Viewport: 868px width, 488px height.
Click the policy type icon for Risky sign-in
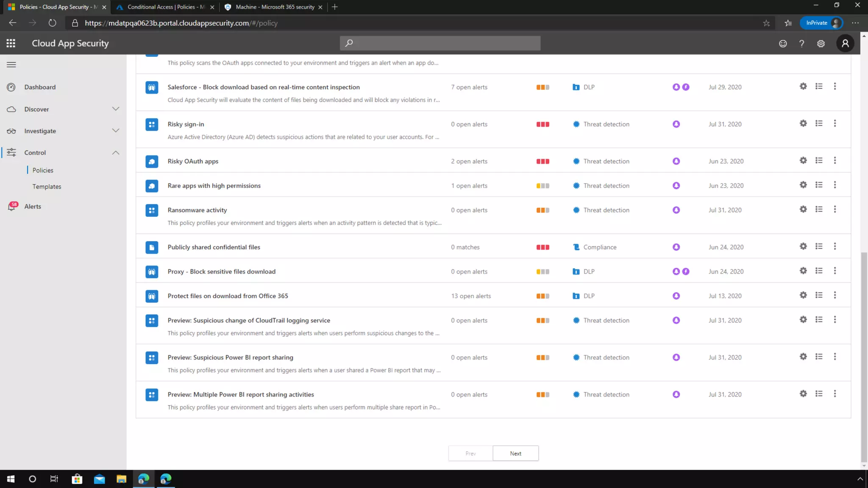click(x=152, y=125)
